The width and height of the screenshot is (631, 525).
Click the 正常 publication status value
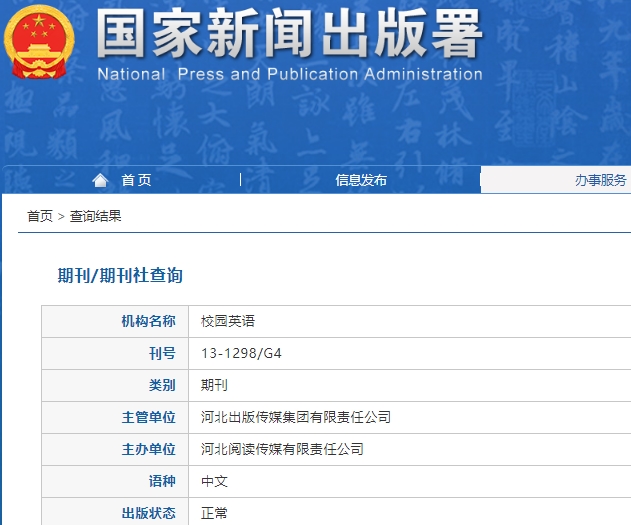214,513
